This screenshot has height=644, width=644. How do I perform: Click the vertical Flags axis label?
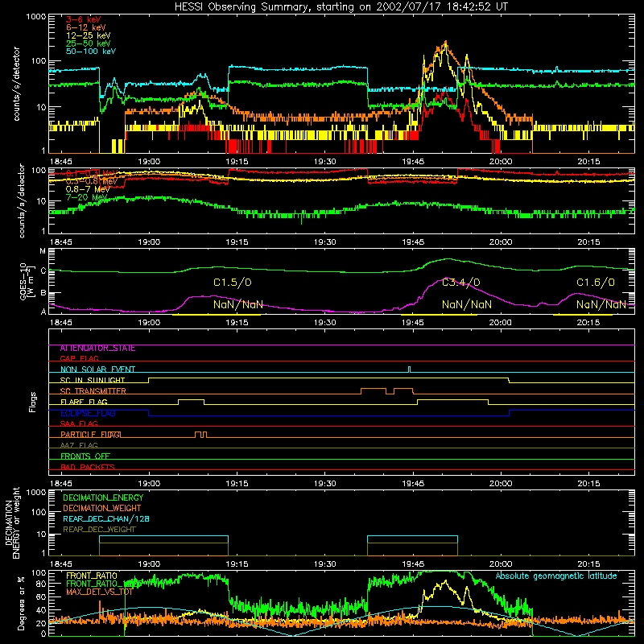(32, 402)
